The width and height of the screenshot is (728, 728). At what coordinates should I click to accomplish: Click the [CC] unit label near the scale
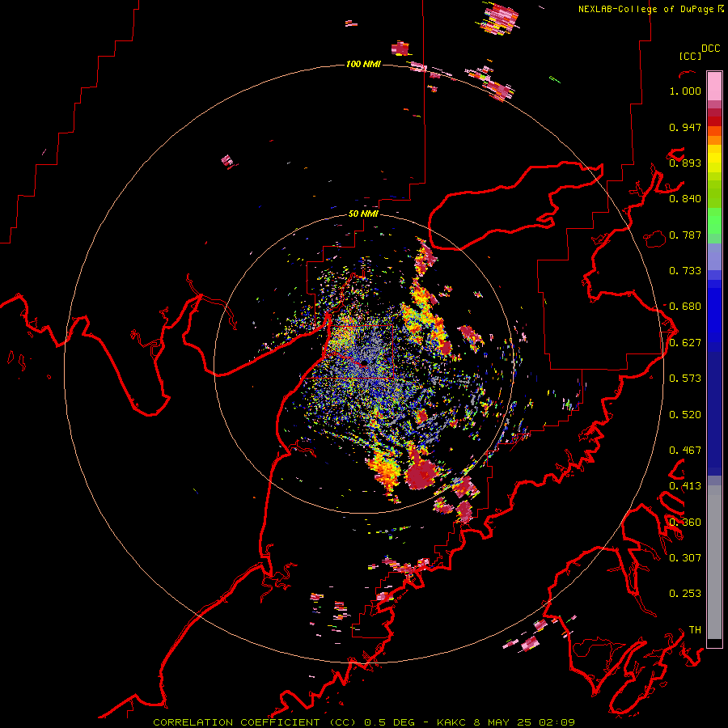[x=690, y=56]
